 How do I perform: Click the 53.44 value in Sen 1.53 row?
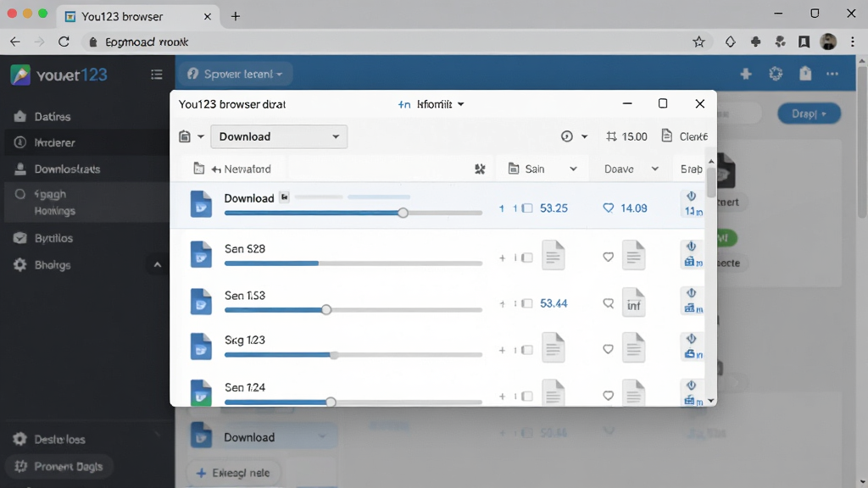pyautogui.click(x=554, y=303)
